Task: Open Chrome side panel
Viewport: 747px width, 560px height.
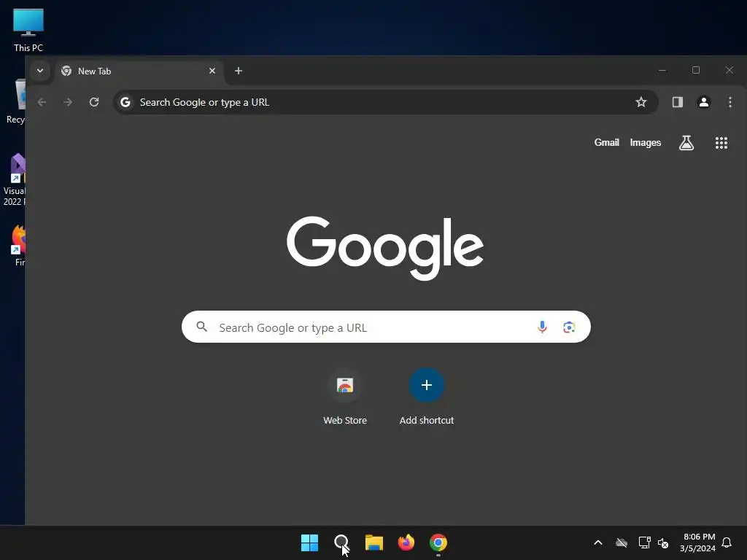Action: pyautogui.click(x=678, y=102)
